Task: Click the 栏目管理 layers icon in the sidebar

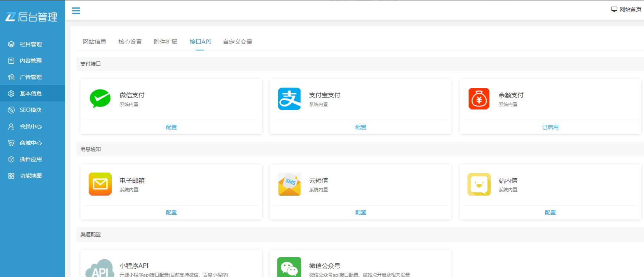Action: pos(11,44)
